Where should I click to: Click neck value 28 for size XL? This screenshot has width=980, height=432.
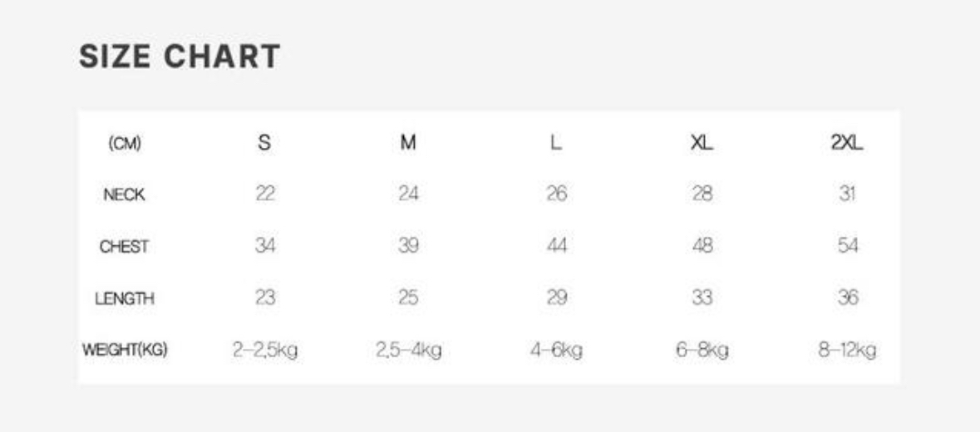coord(702,194)
